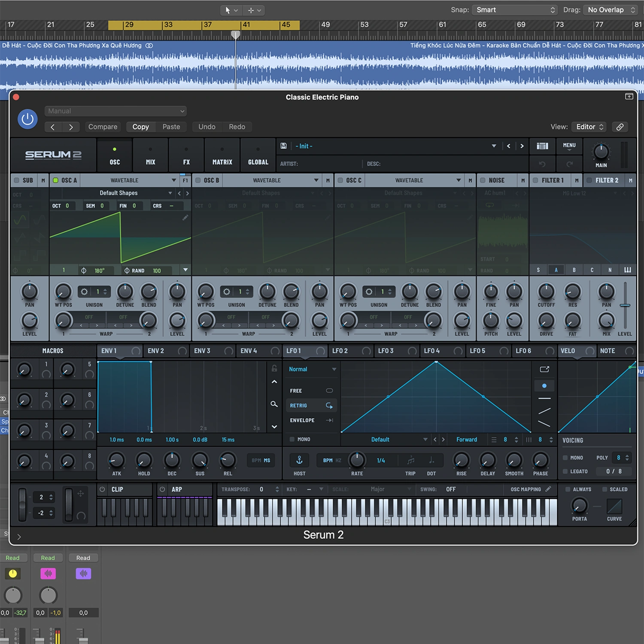Enable the LEGATO voicing checkbox
644x644 pixels.
coord(565,471)
